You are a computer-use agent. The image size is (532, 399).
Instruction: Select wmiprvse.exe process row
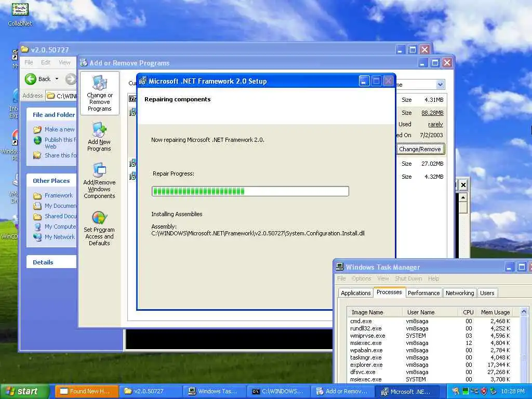(430, 336)
